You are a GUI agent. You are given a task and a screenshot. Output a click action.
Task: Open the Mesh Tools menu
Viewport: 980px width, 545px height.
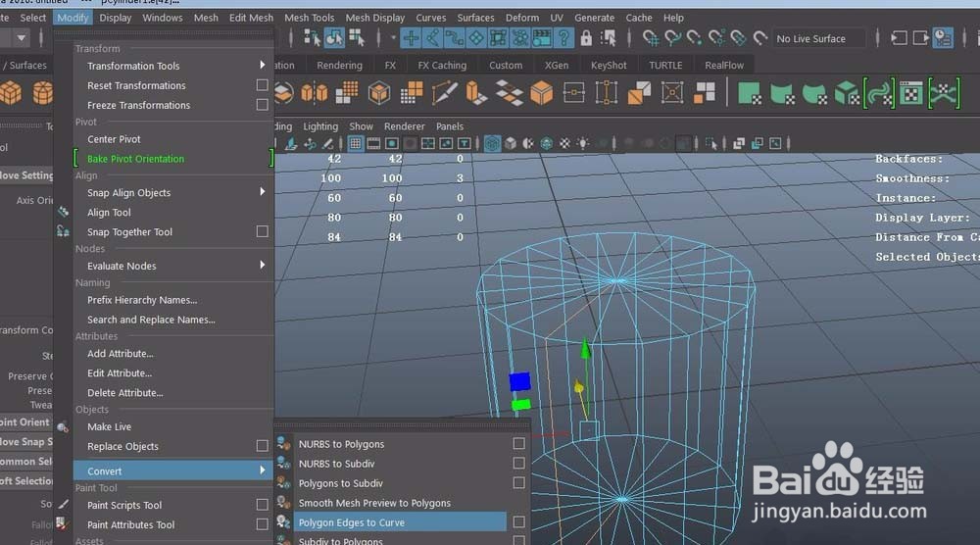[x=310, y=18]
